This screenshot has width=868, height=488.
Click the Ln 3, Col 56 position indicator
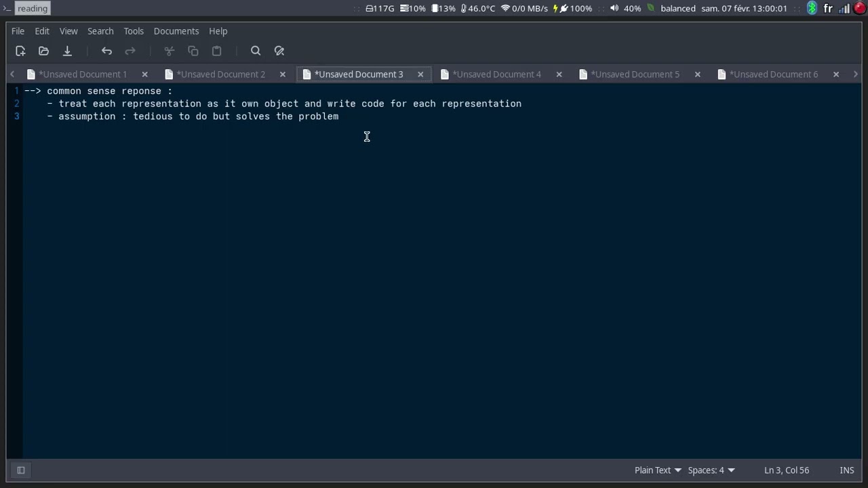point(787,470)
